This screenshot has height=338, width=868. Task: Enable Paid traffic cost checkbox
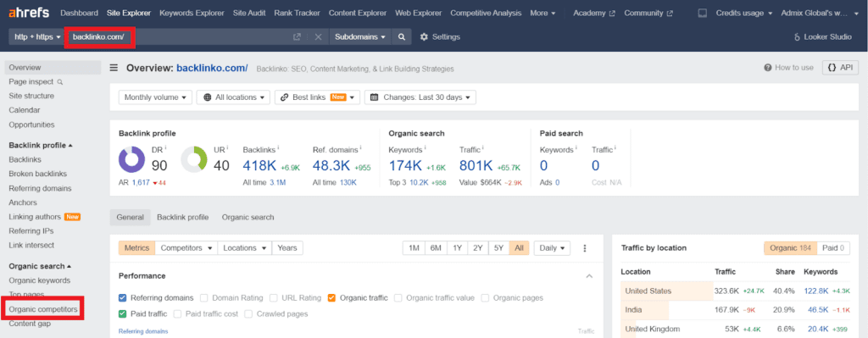pyautogui.click(x=177, y=313)
